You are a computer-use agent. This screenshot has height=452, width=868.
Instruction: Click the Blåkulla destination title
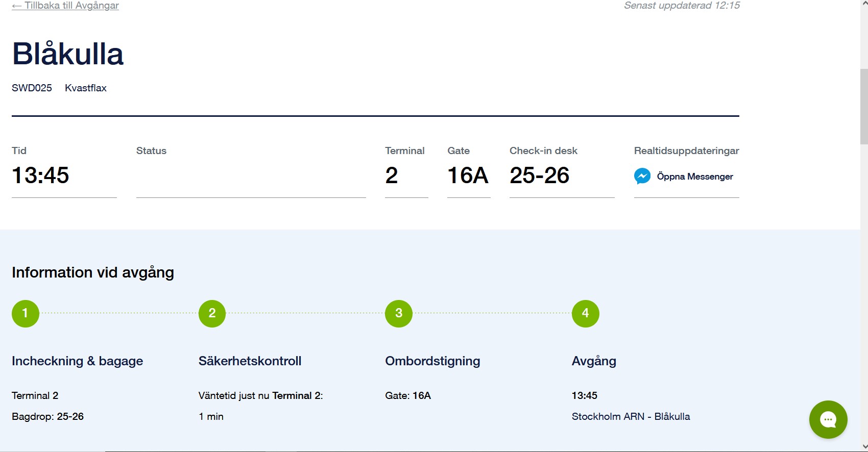tap(68, 54)
